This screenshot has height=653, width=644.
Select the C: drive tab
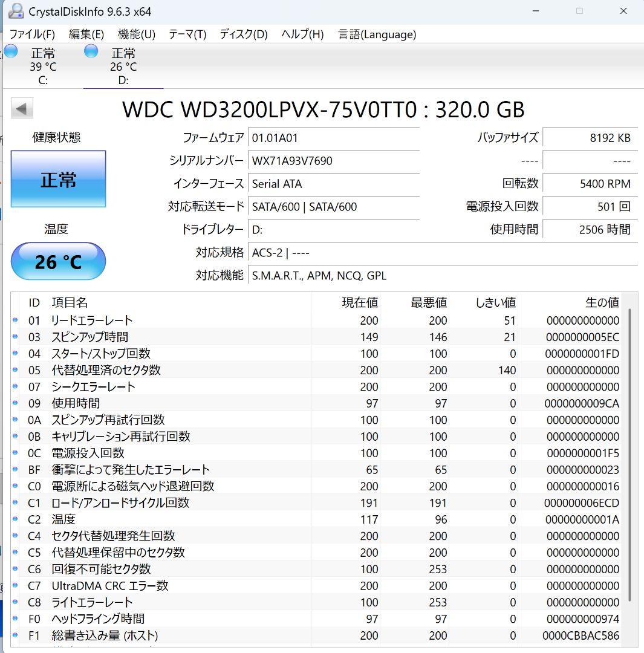tap(42, 67)
